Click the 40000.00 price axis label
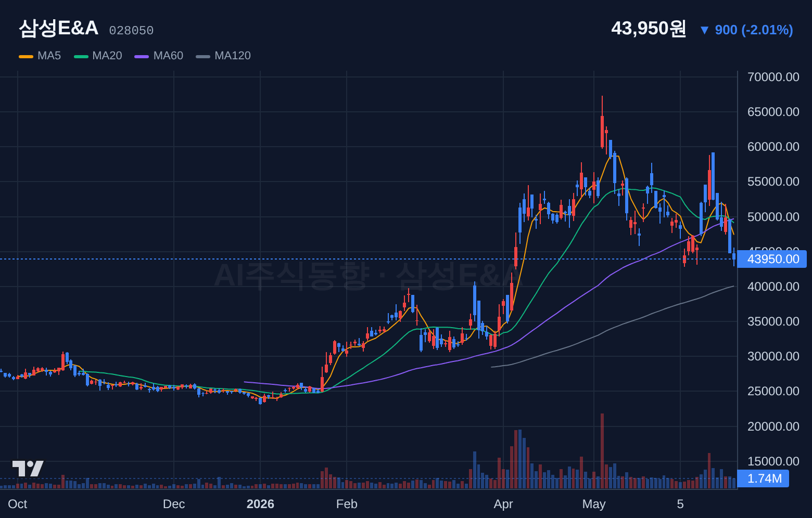812x518 pixels. point(773,287)
